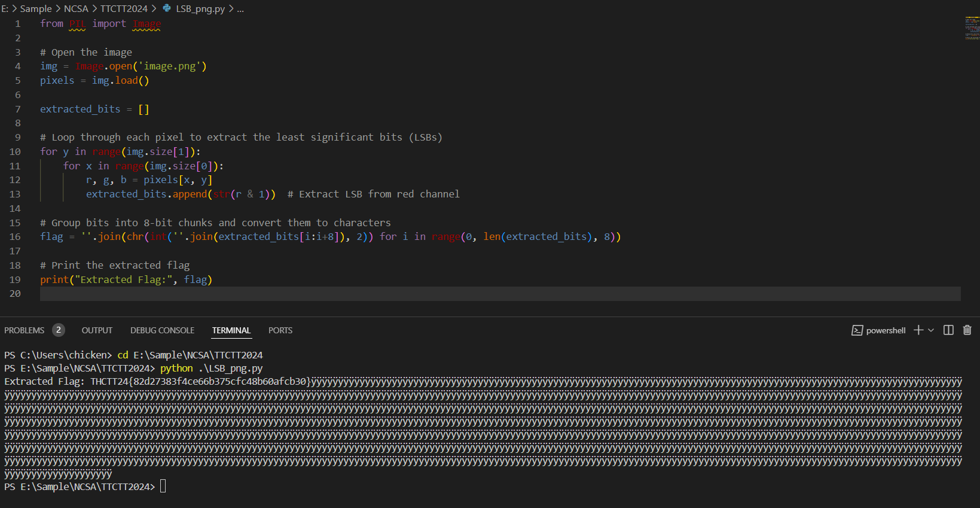Open the NCSA breadcrumb folder
Viewport: 980px width, 508px height.
pyautogui.click(x=76, y=8)
